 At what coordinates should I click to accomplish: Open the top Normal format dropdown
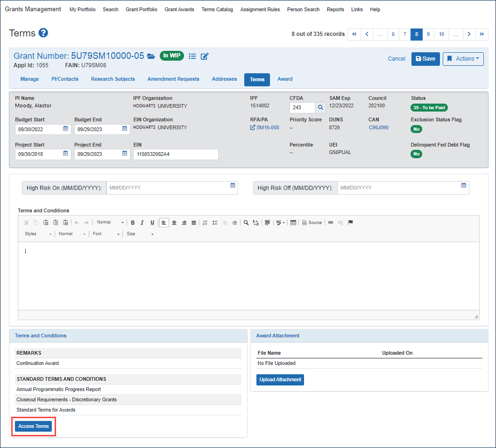click(x=110, y=223)
